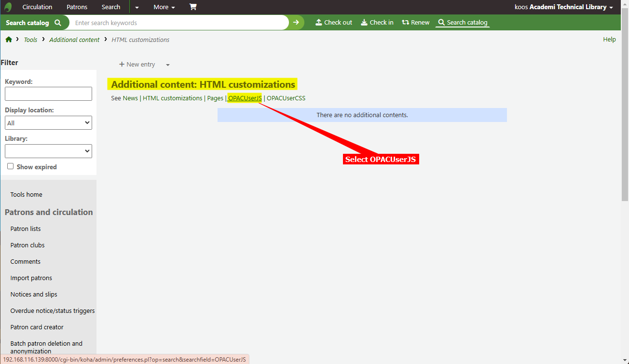629x364 pixels.
Task: Open the Circulation menu item
Action: (37, 7)
